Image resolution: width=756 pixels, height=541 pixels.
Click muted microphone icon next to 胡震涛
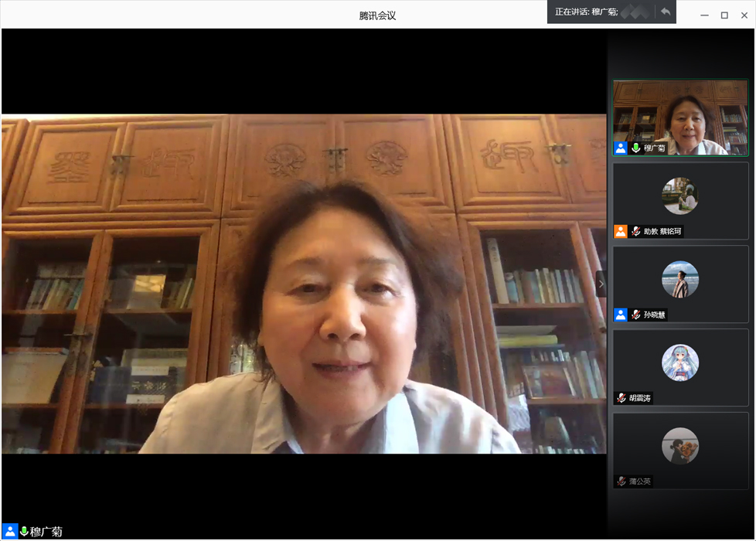tap(621, 398)
